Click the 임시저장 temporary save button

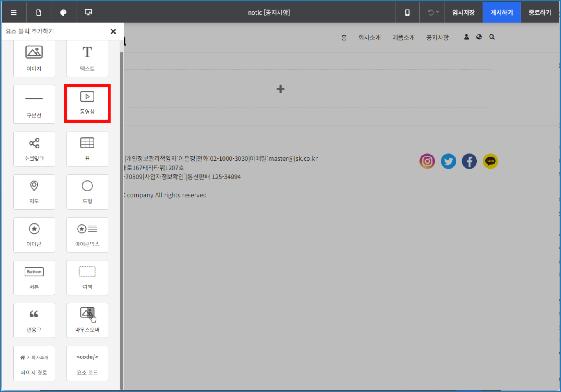[x=463, y=12]
